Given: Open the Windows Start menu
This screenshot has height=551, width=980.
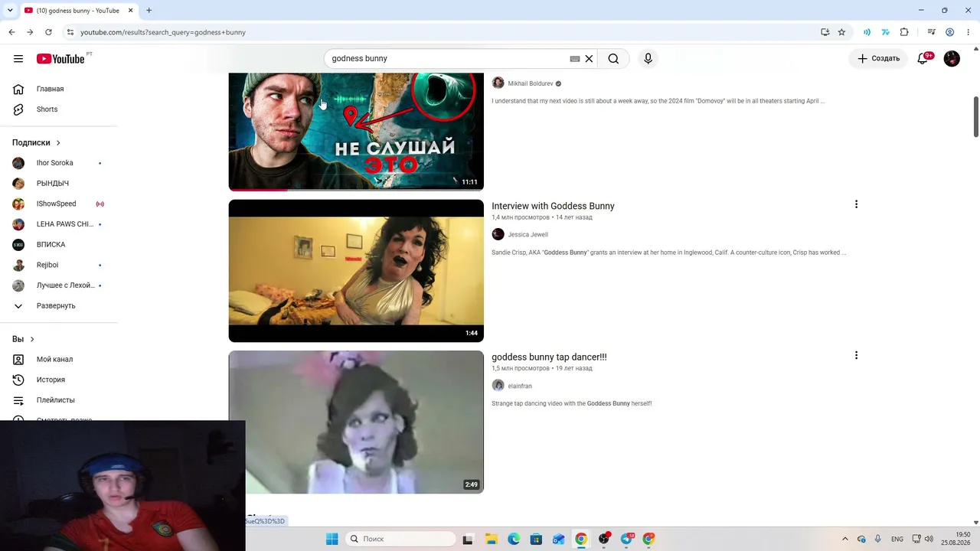Looking at the screenshot, I should (332, 539).
